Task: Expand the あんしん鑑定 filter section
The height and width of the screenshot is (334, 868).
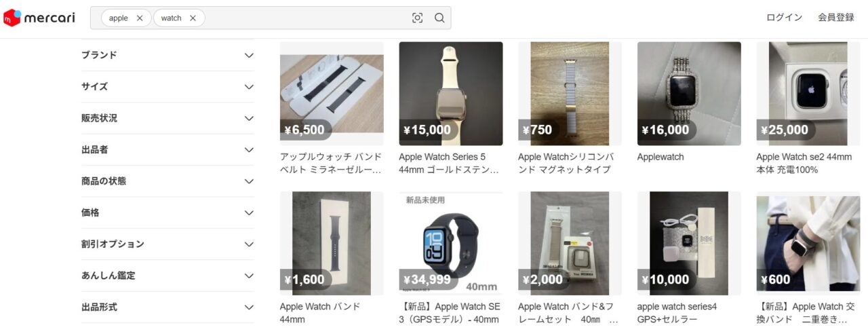Action: click(x=167, y=276)
